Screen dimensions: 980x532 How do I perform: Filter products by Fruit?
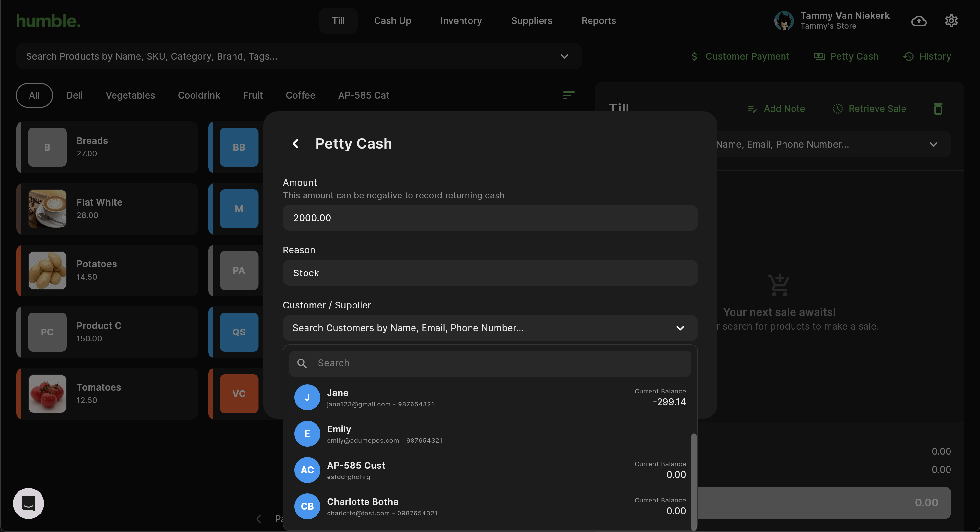click(x=253, y=95)
